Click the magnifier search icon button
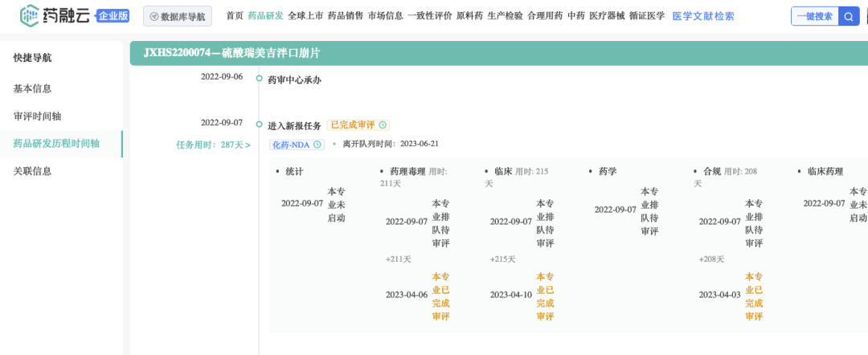The width and height of the screenshot is (868, 355). coord(848,16)
